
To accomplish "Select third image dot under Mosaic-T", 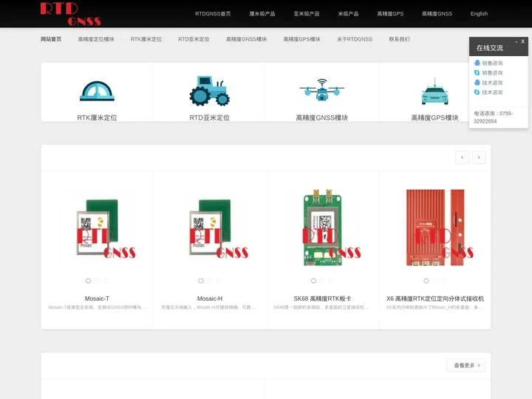I will (x=106, y=281).
